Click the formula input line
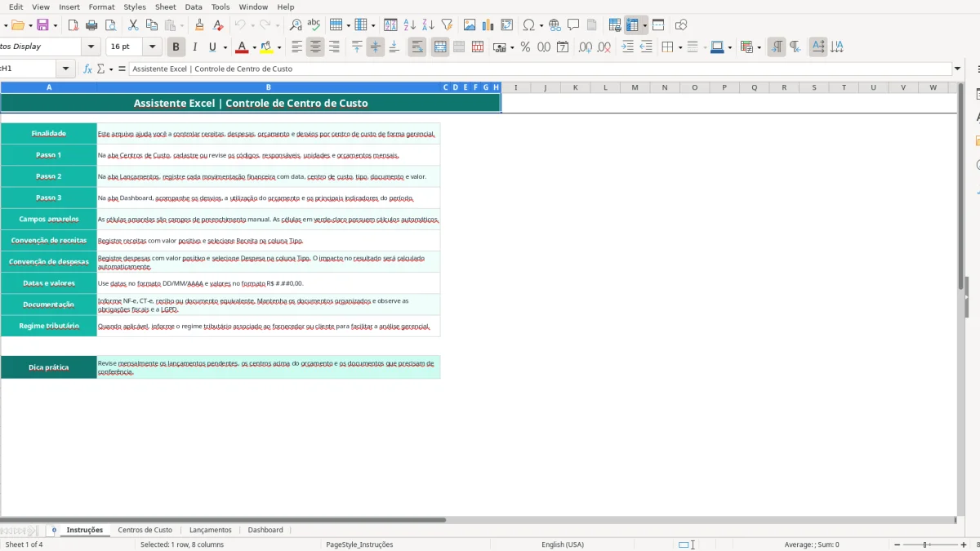This screenshot has height=551, width=980. (539, 69)
